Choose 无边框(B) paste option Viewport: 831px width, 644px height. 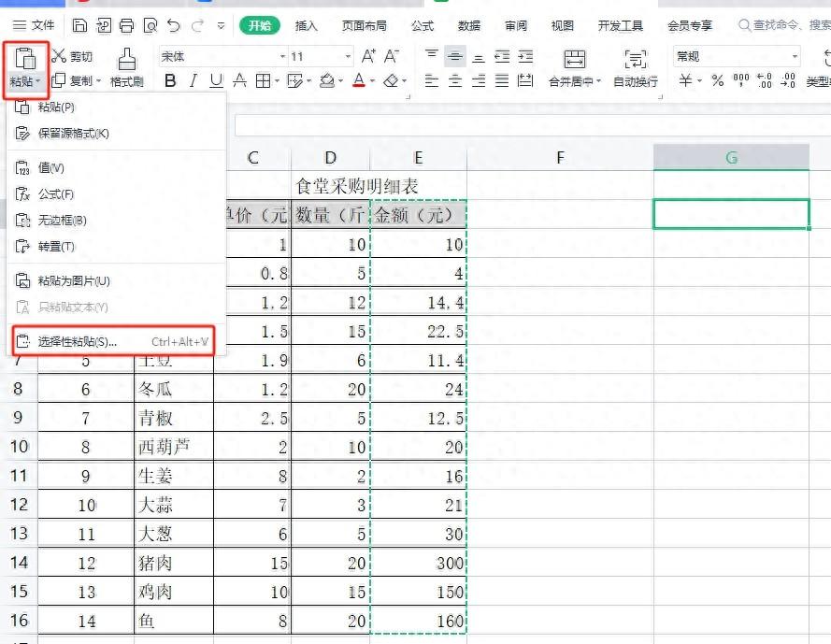pyautogui.click(x=117, y=220)
